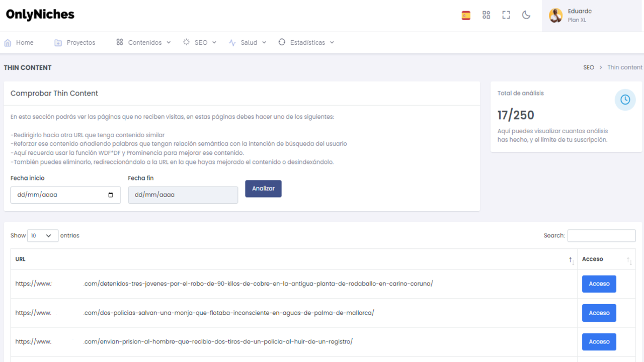Viewport: 644px width, 362px height.
Task: Click Acceso button for envian-prision row
Action: point(599,342)
